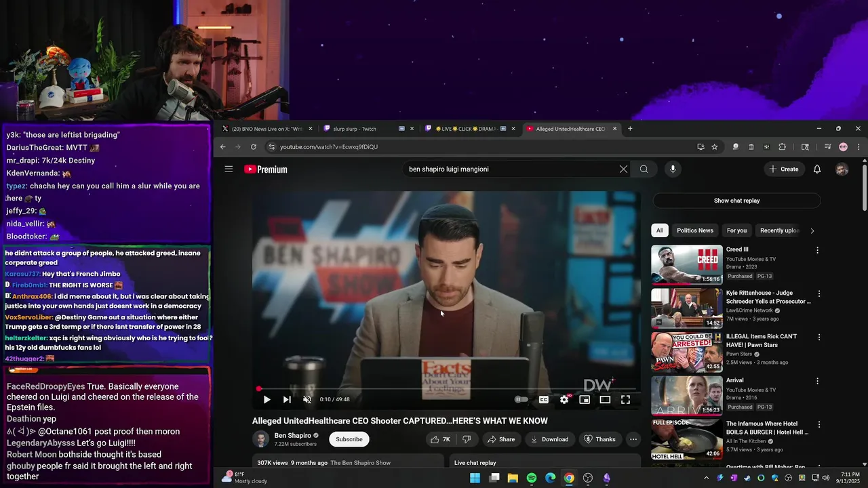The image size is (868, 488).
Task: Switch to slurp slurp Twitch tab
Action: (x=367, y=129)
